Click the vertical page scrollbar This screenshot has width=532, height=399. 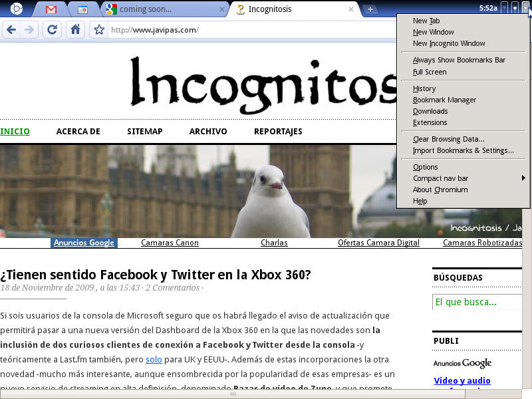(526, 299)
